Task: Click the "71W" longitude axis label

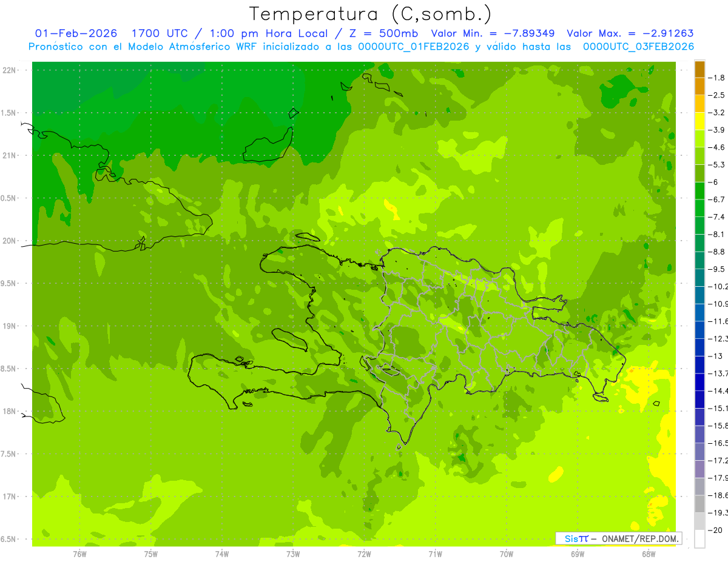Action: click(x=435, y=554)
